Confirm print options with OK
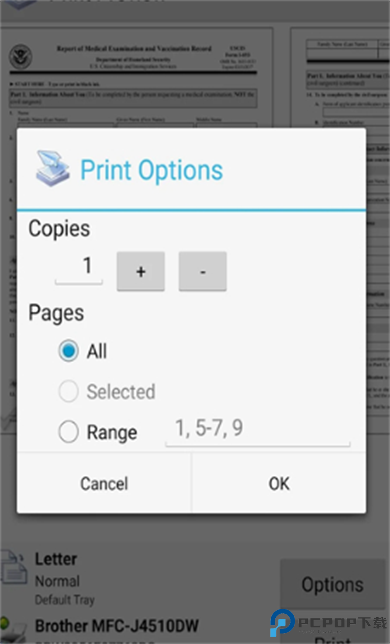Screen dimensions: 390x644 [x=279, y=483]
